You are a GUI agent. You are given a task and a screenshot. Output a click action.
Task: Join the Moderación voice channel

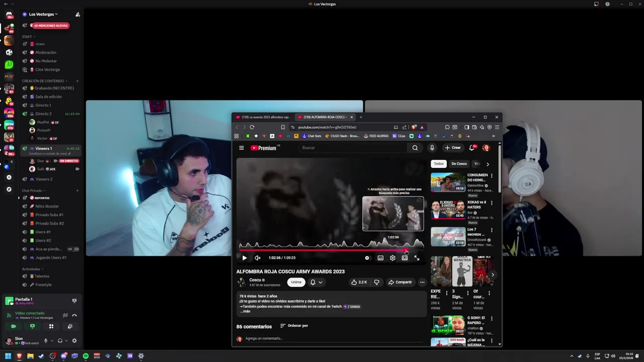click(x=50, y=52)
